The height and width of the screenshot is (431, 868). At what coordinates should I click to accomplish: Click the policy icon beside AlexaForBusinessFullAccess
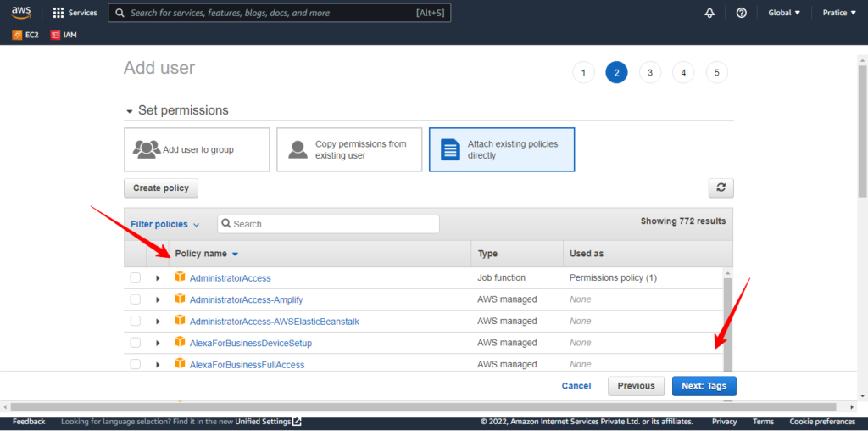180,364
